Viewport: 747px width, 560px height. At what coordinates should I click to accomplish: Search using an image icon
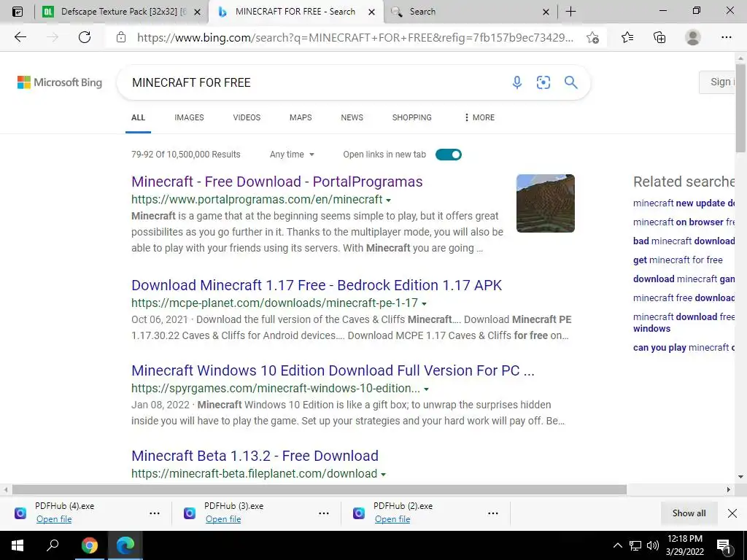point(543,82)
